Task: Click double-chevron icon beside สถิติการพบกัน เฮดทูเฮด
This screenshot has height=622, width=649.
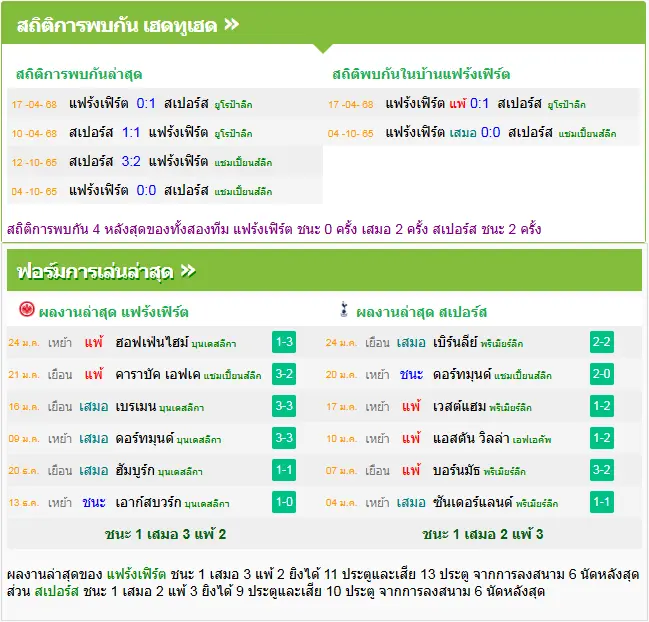Action: [232, 24]
